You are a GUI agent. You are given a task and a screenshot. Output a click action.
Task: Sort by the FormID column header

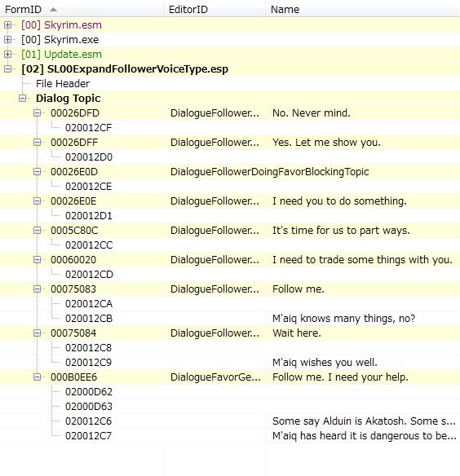(82, 10)
